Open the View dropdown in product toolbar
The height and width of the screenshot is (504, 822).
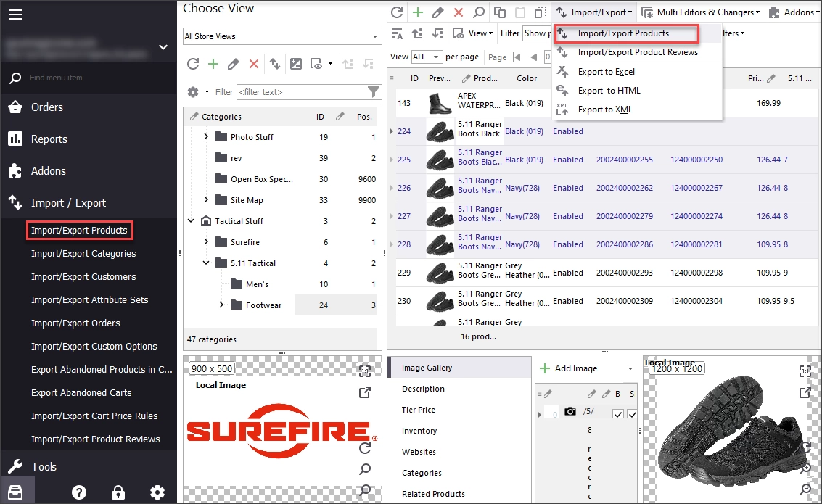click(473, 33)
